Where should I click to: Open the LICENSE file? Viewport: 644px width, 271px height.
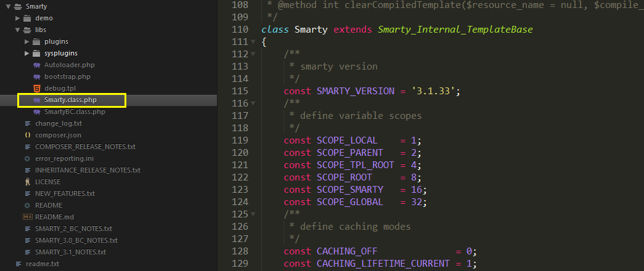click(47, 182)
